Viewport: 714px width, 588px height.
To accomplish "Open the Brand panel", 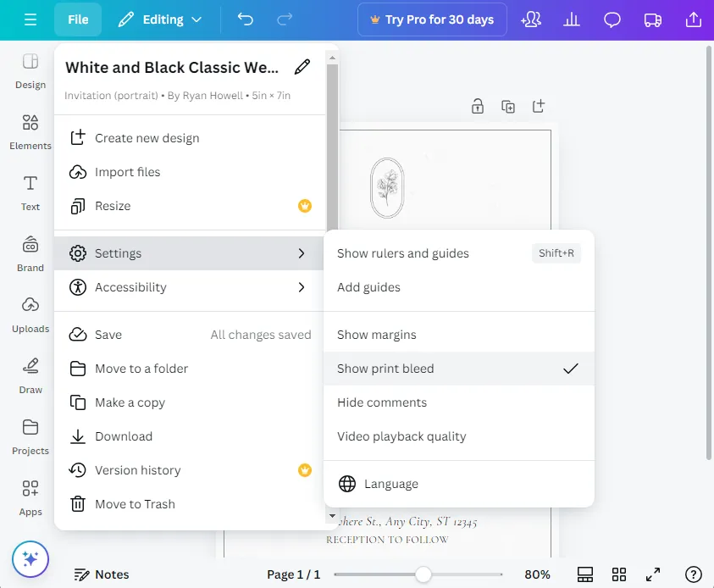I will [x=30, y=253].
